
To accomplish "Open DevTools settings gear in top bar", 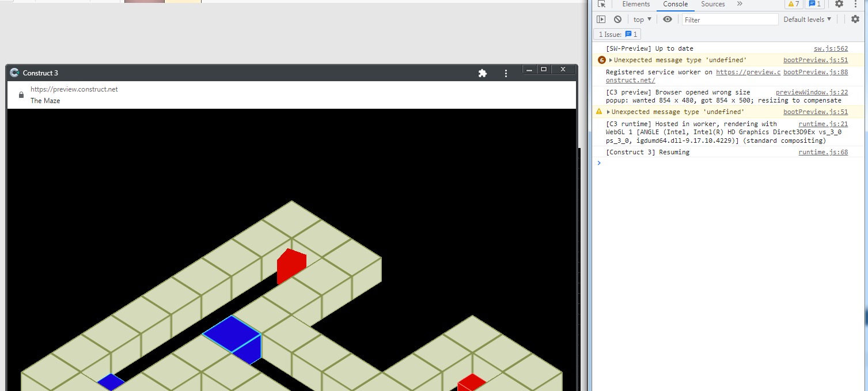I will click(x=839, y=4).
